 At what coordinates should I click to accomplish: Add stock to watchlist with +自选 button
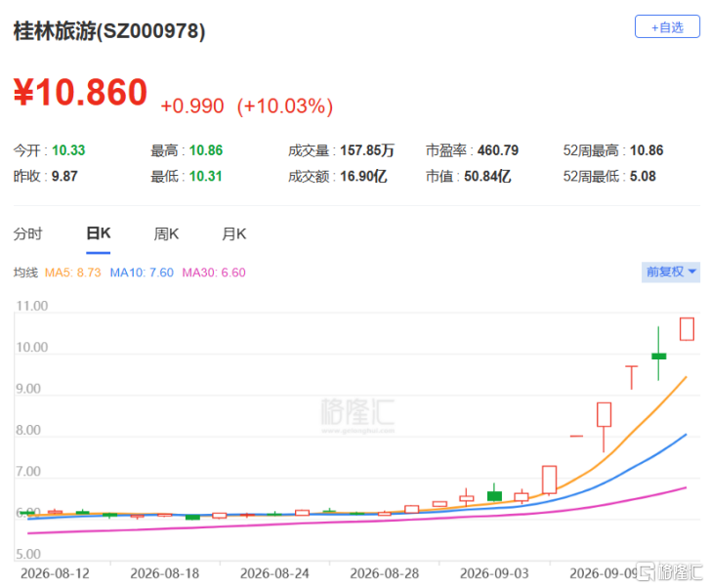click(667, 26)
